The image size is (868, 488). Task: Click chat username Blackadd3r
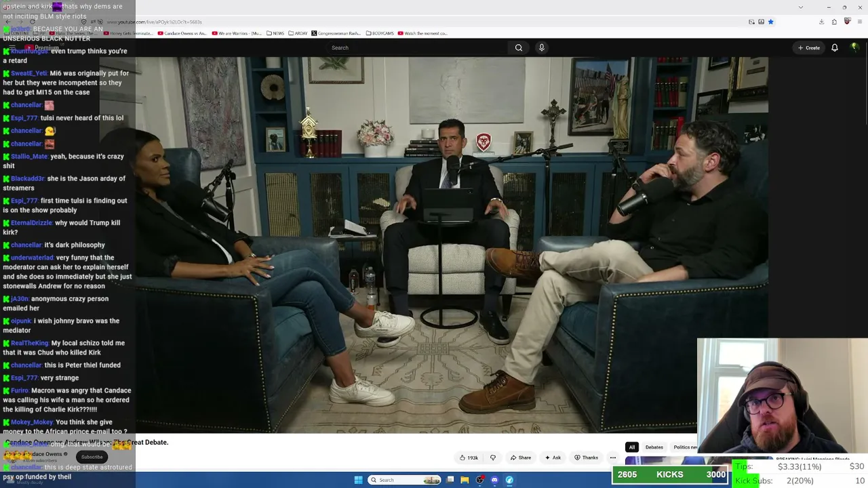28,179
